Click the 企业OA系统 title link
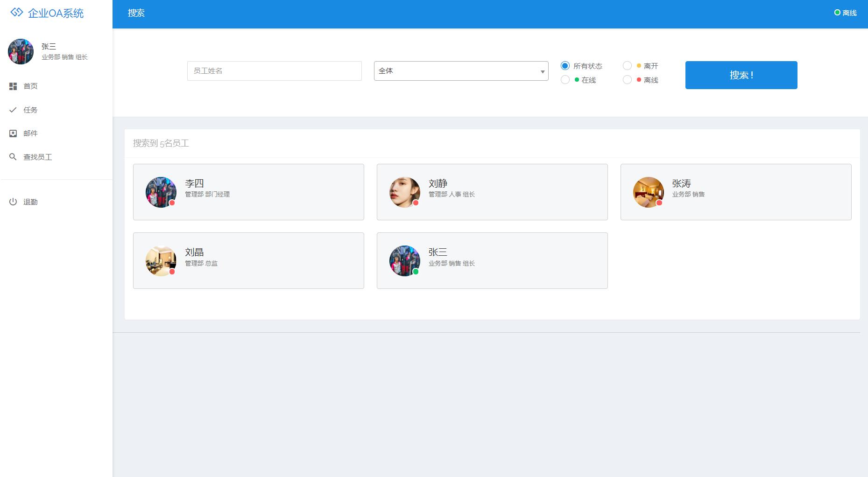The height and width of the screenshot is (477, 868). click(x=56, y=13)
